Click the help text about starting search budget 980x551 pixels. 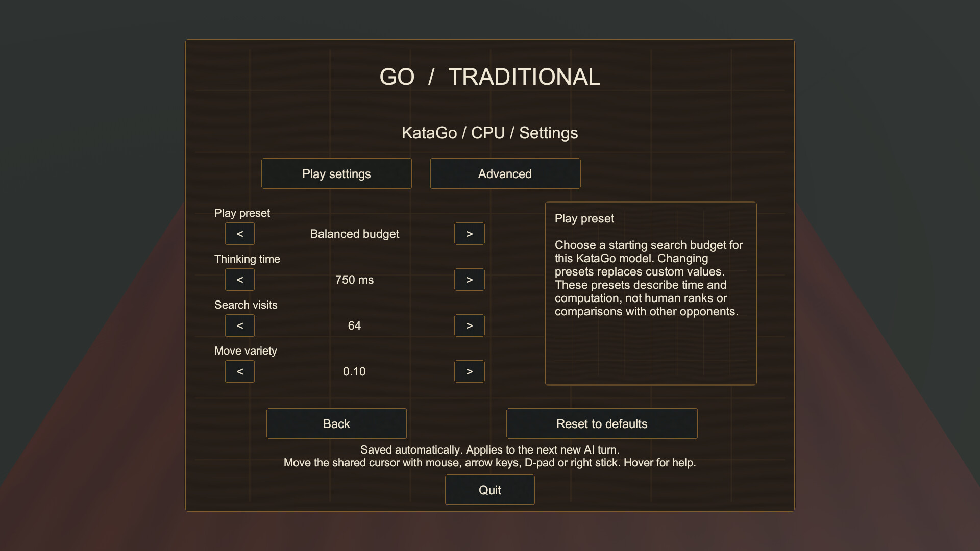[649, 278]
